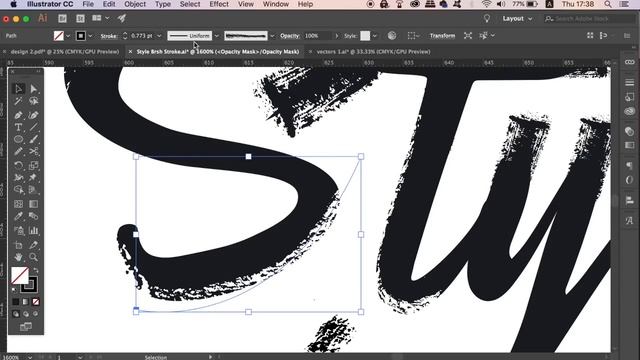Swap fill and stroke colors arrow

coord(36,270)
